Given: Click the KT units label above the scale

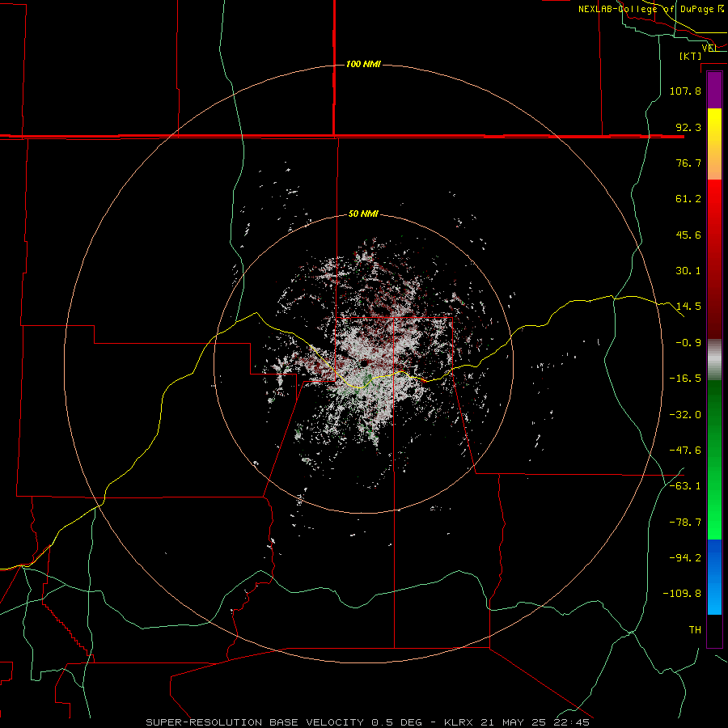Looking at the screenshot, I should (x=691, y=56).
